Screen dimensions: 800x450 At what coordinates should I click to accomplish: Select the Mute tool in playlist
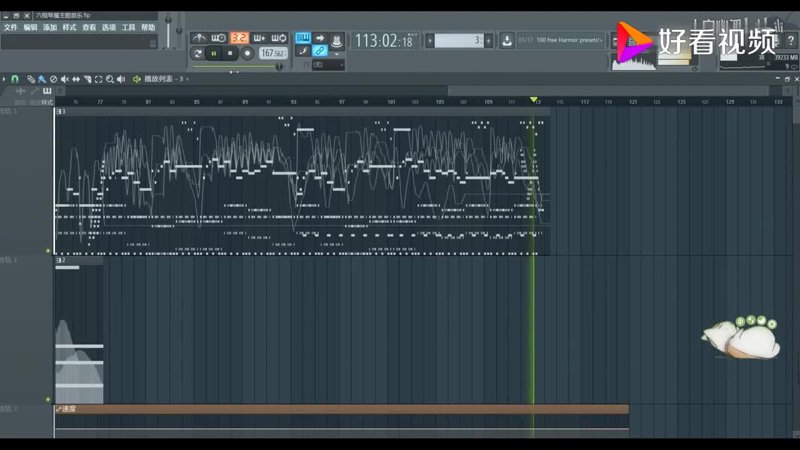tap(65, 79)
